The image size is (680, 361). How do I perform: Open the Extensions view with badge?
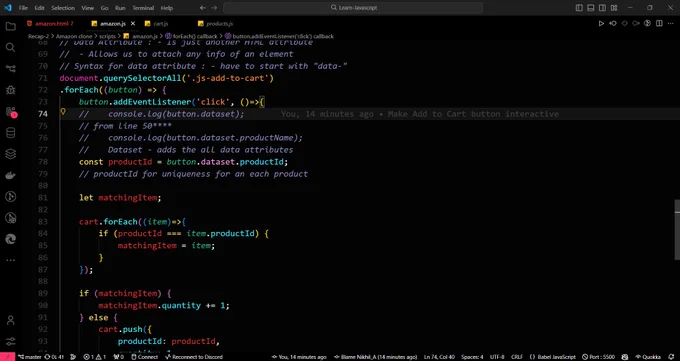10,112
